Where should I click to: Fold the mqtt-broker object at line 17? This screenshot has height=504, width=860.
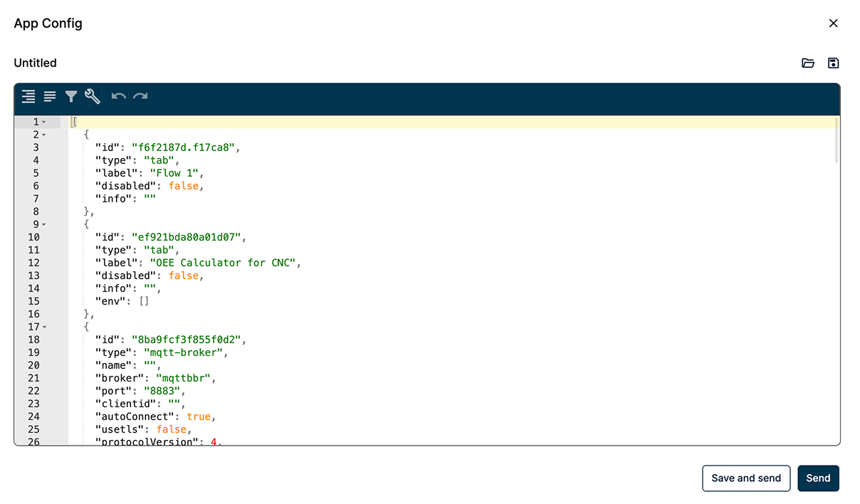pos(44,327)
